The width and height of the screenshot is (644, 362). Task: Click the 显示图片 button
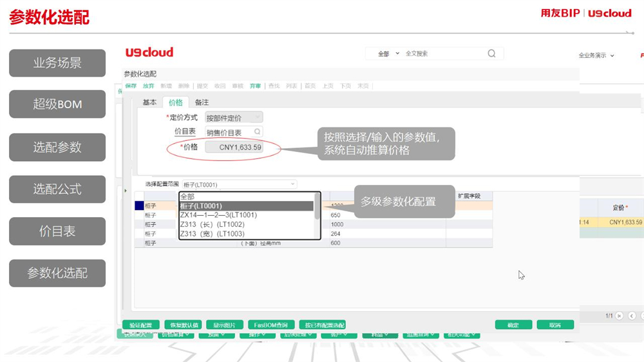[x=225, y=325]
